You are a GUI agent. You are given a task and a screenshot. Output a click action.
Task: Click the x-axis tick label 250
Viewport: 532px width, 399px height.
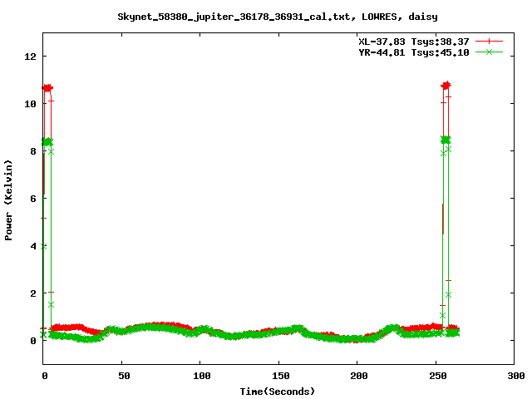tap(438, 376)
